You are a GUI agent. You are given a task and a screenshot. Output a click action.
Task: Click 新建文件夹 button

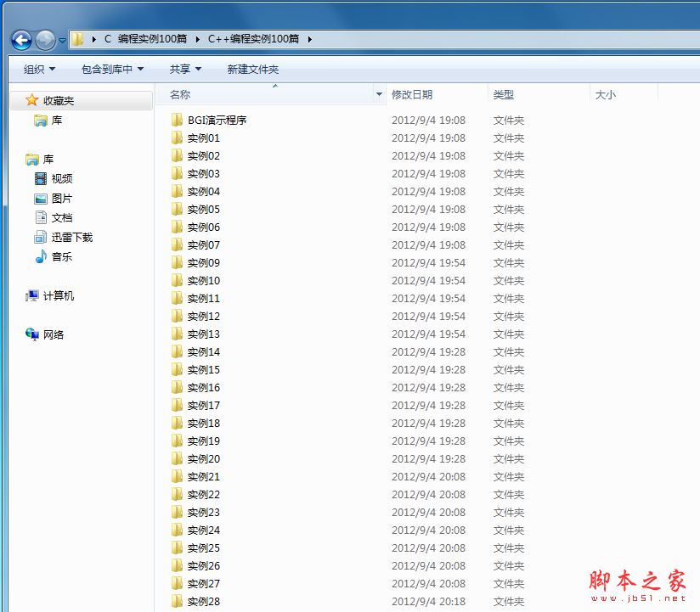click(x=252, y=69)
